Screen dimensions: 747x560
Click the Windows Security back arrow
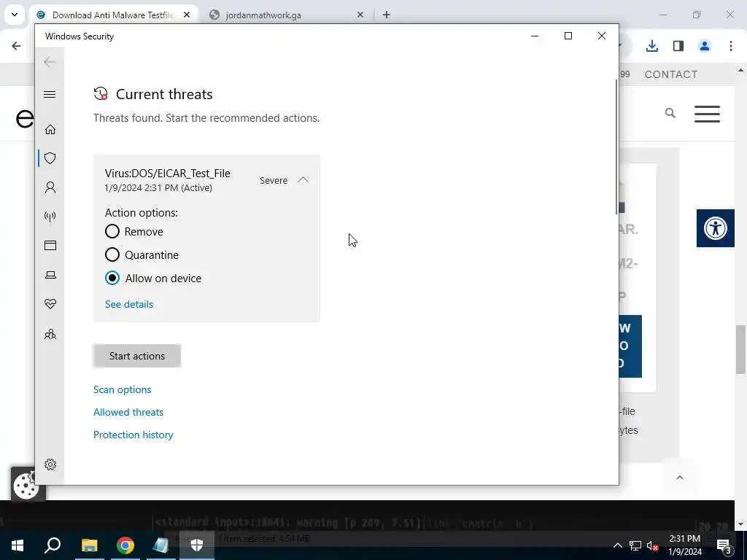point(50,62)
